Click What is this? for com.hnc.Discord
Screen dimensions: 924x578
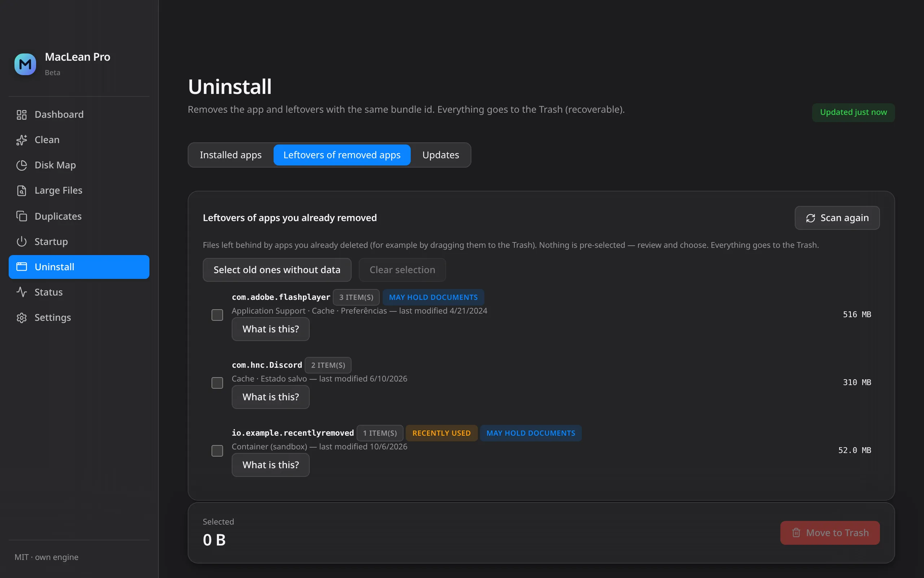point(270,397)
